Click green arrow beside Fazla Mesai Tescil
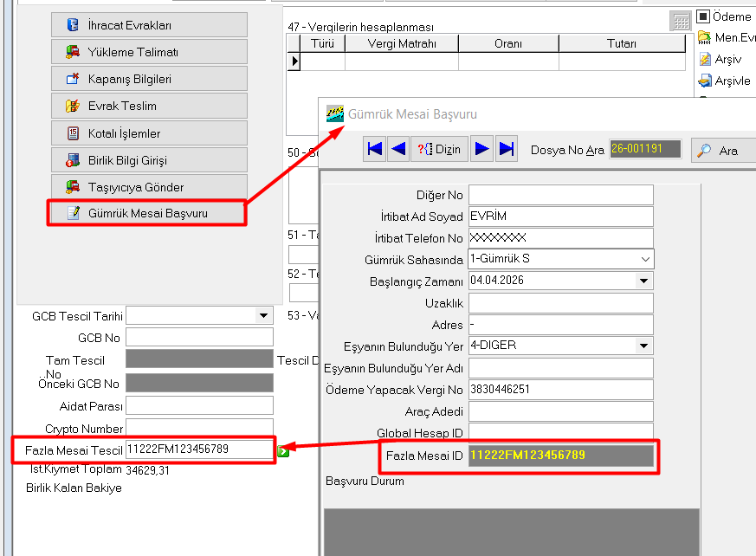 pyautogui.click(x=283, y=450)
